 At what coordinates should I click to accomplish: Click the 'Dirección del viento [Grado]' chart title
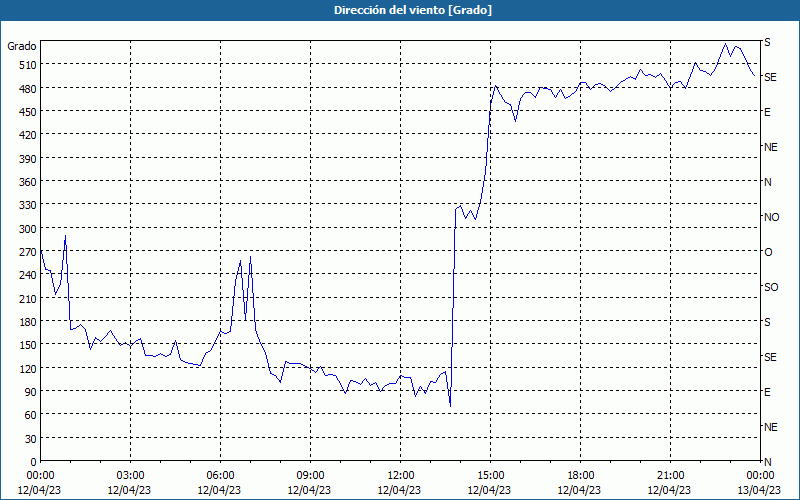click(413, 10)
